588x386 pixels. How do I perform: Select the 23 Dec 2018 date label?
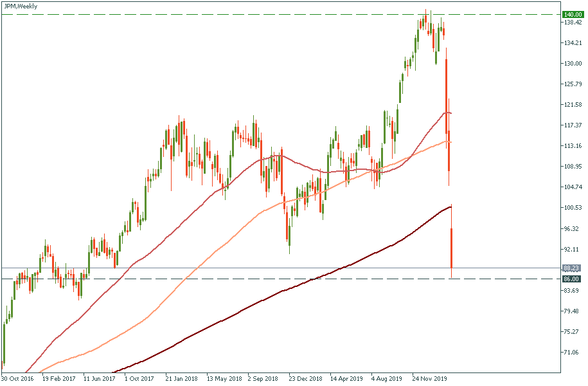304,379
